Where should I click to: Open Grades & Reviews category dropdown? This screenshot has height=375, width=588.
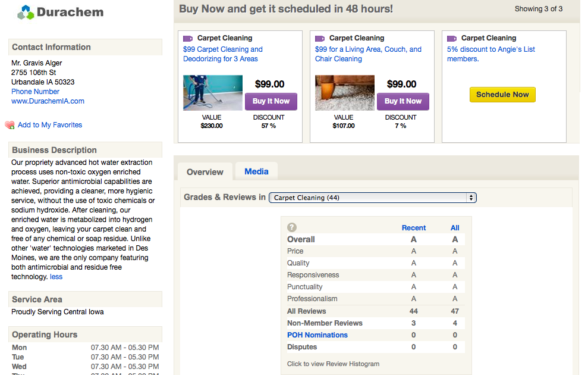[373, 198]
